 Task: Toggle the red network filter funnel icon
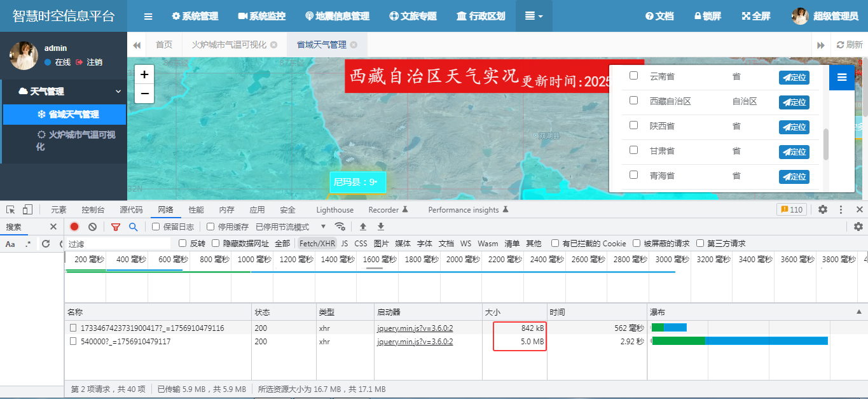[x=115, y=227]
